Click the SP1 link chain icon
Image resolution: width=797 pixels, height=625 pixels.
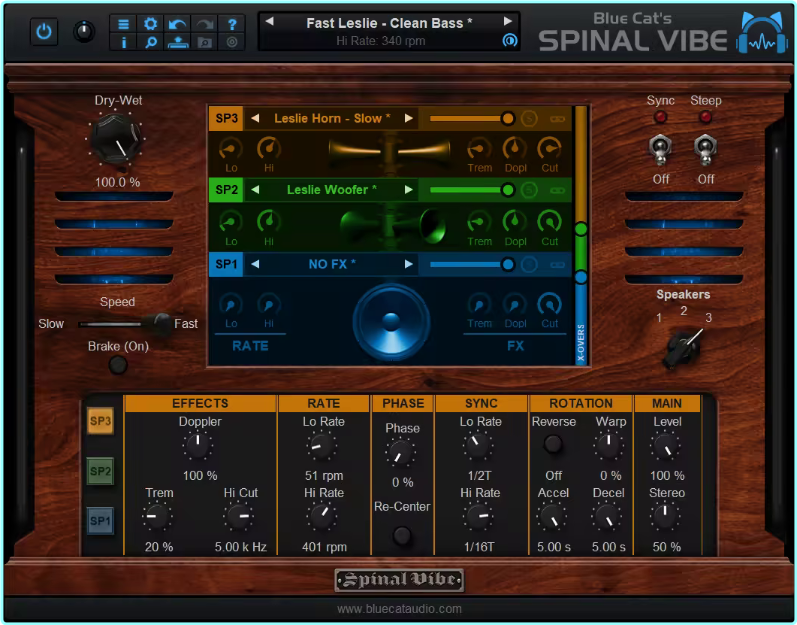click(558, 265)
